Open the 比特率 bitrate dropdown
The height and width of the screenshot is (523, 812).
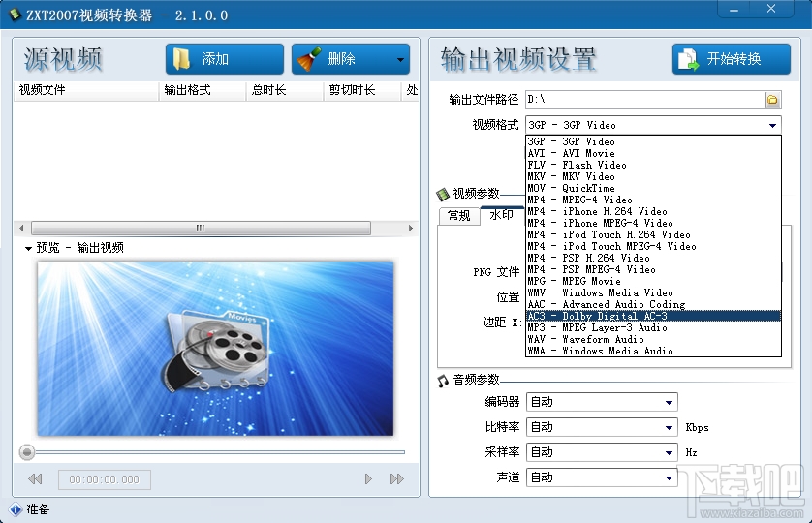tap(603, 427)
